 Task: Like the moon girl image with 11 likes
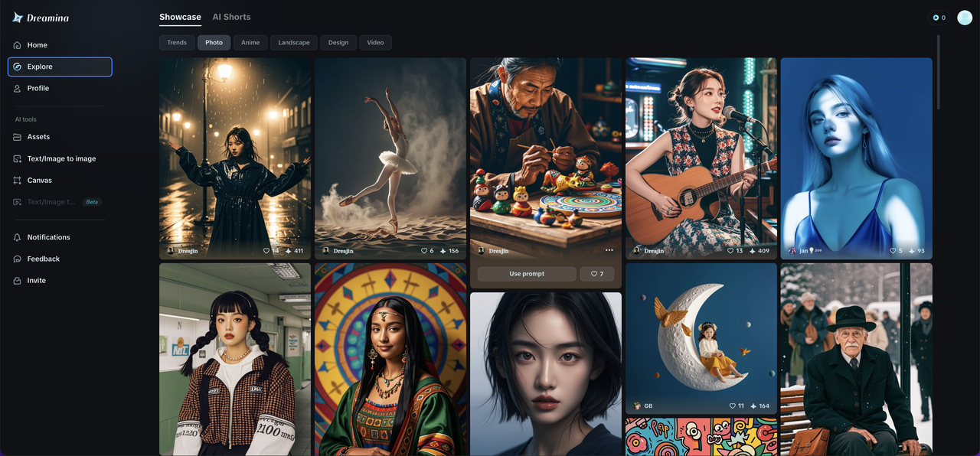point(733,406)
